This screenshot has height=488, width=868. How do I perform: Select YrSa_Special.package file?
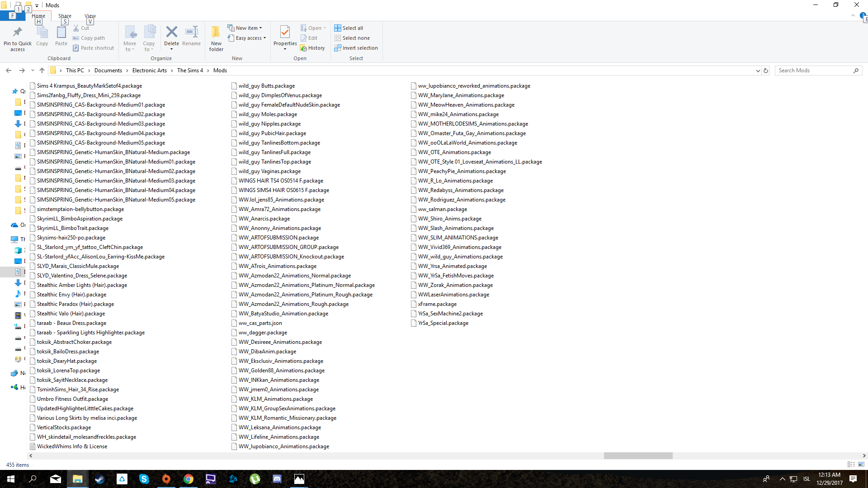coord(440,323)
